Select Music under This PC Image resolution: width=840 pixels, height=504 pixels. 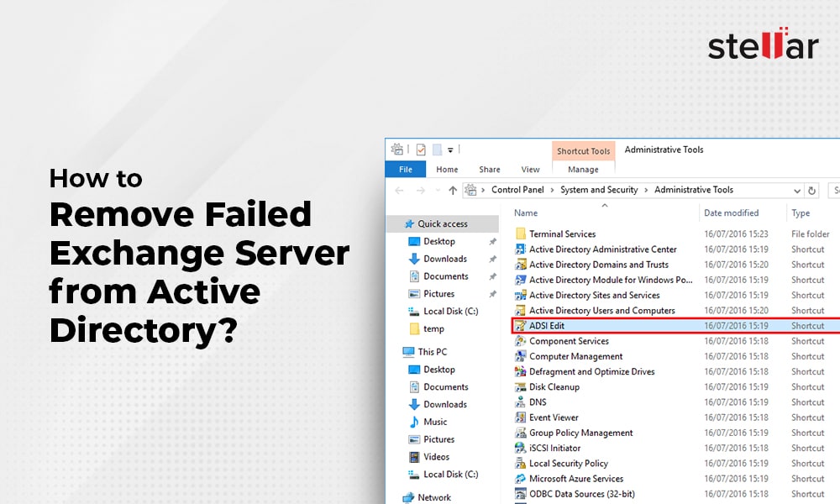[435, 422]
